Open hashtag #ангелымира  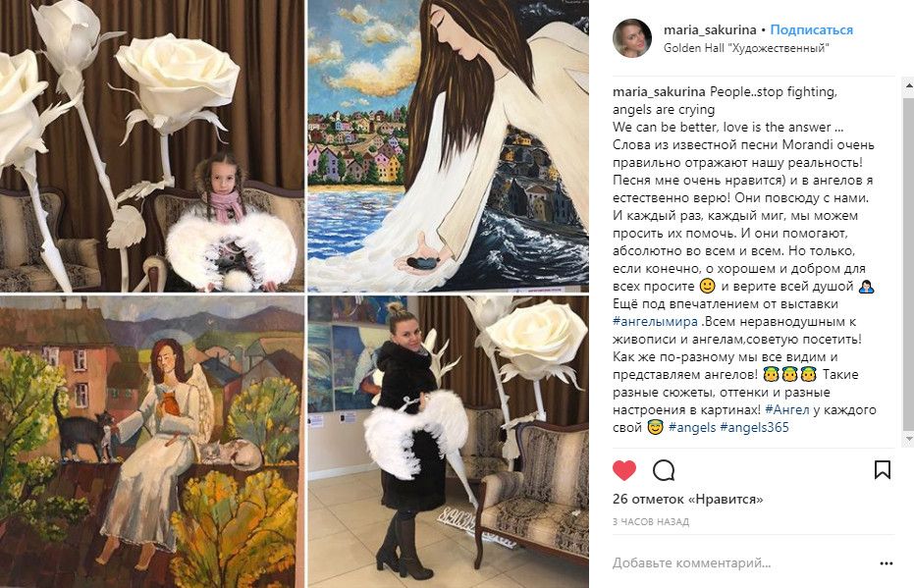click(x=655, y=321)
